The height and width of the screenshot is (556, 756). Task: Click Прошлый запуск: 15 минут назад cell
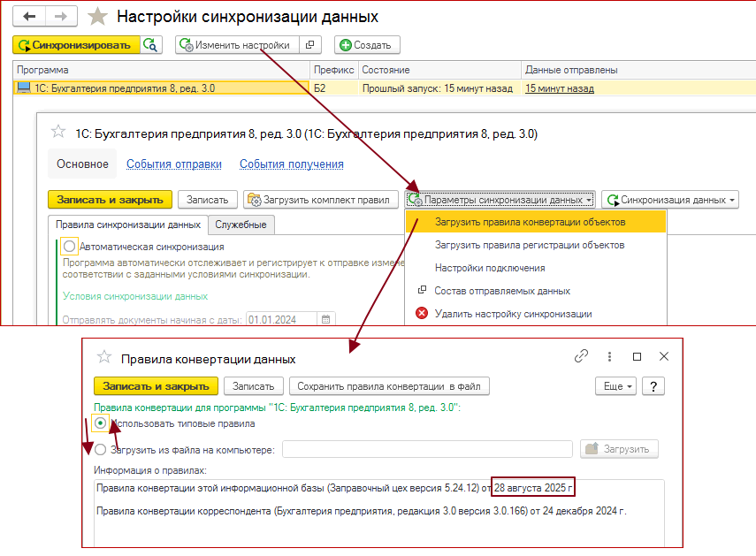[x=438, y=88]
